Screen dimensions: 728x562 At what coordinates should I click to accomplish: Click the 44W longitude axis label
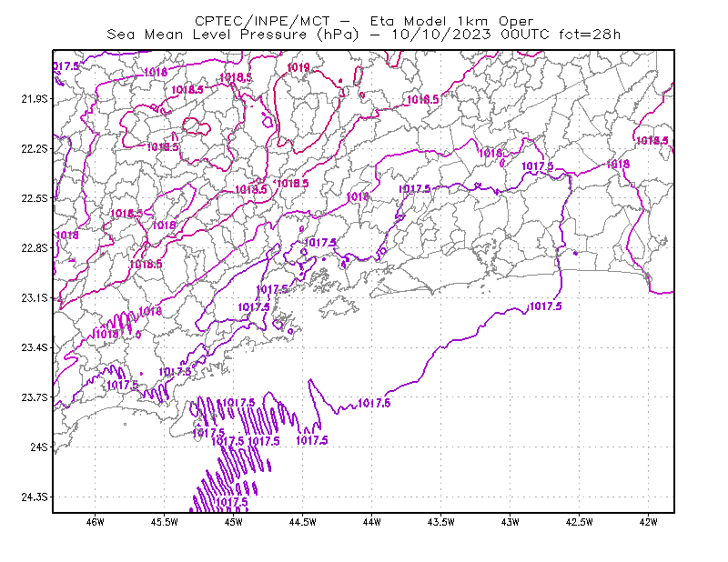[x=371, y=522]
